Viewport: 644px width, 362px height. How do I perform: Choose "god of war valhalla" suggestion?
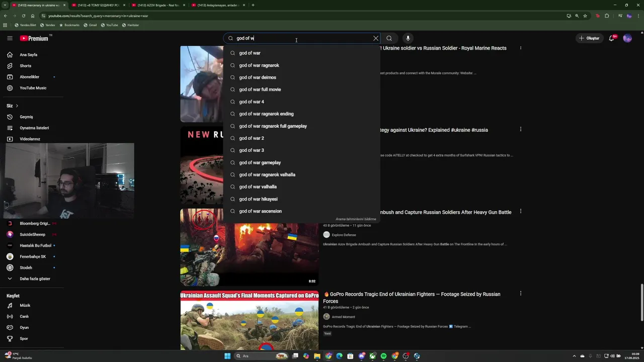(x=302, y=187)
